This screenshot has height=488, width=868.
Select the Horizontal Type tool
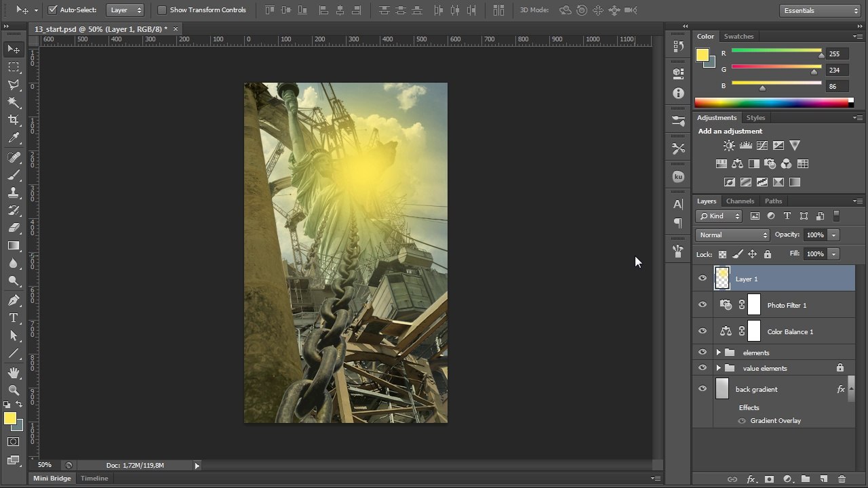tap(14, 318)
